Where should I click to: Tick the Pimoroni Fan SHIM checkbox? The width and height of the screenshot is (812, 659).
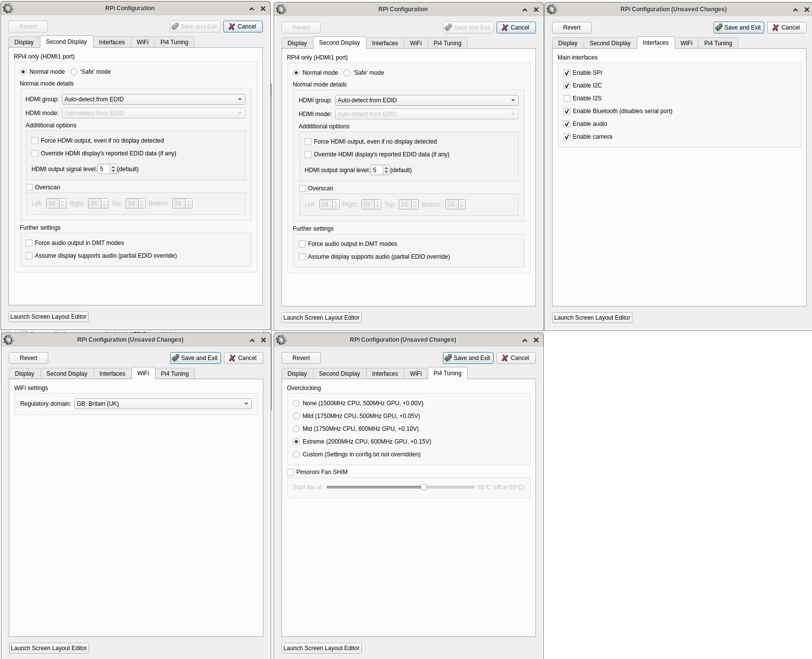[x=291, y=472]
